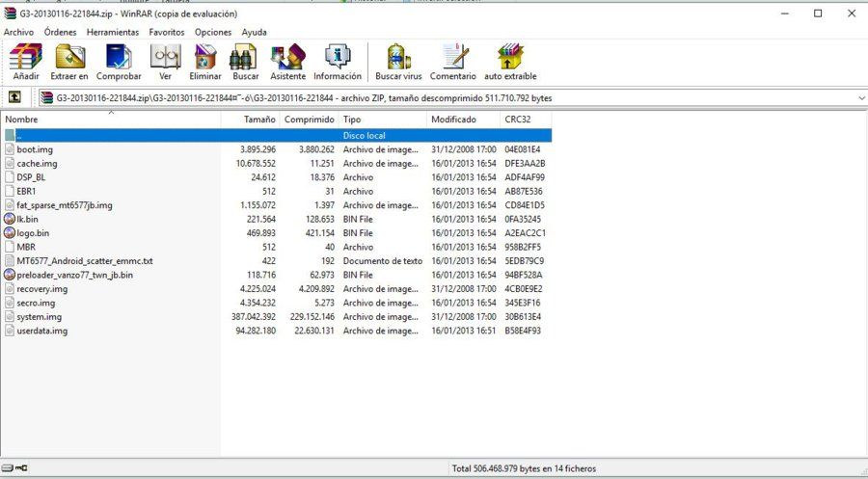Screen dimensions: 868x479
Task: Click the WinRAR title bar app icon
Action: pyautogui.click(x=10, y=13)
